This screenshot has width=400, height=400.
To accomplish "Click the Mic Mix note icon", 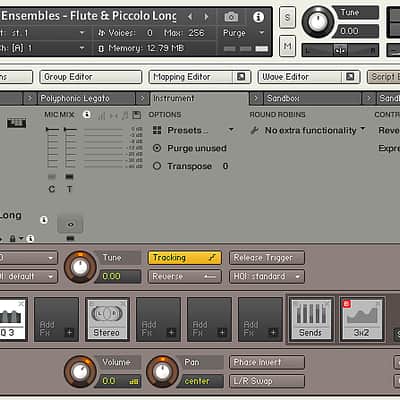I will click(x=125, y=116).
